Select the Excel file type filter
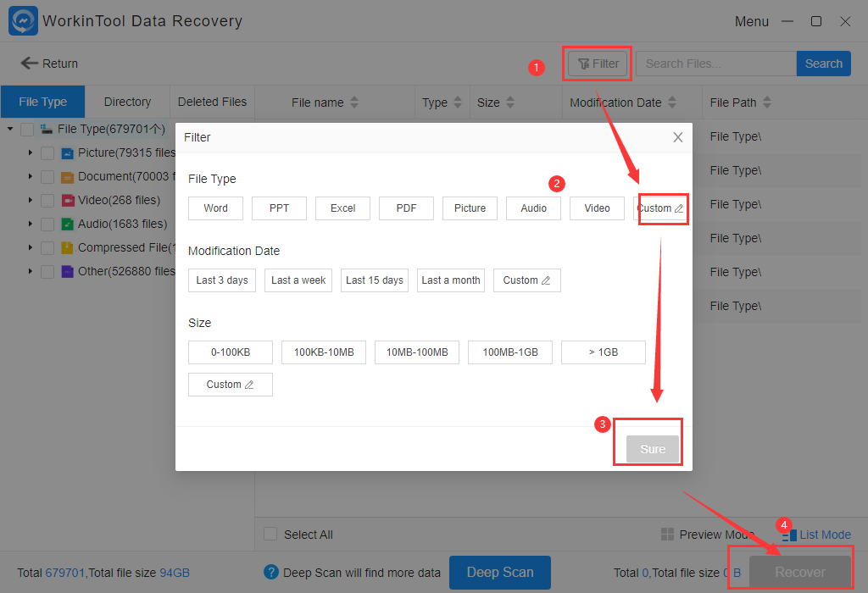This screenshot has height=593, width=868. [342, 208]
